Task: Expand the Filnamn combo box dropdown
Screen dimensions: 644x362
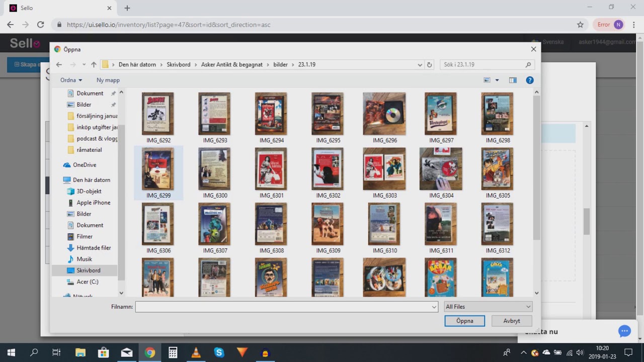Action: click(x=434, y=307)
